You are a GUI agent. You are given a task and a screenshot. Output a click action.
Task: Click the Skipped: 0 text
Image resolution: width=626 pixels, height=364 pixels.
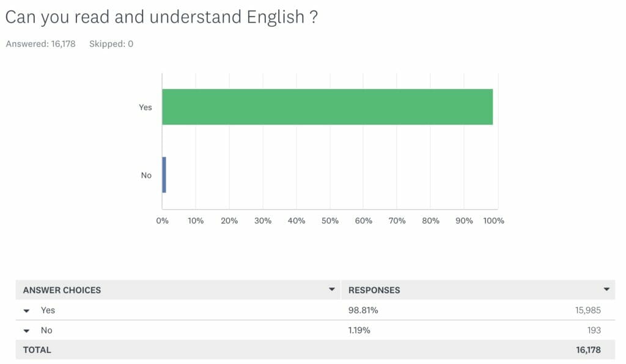click(x=111, y=44)
